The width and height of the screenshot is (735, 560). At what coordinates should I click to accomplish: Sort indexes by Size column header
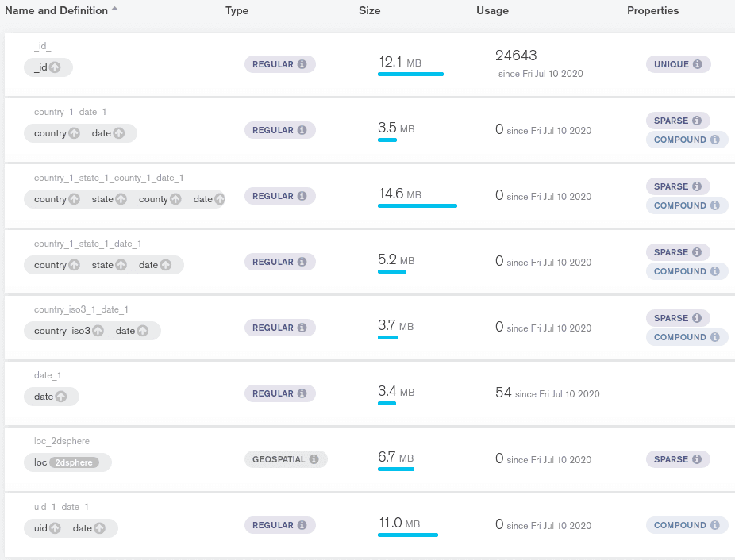(x=369, y=10)
